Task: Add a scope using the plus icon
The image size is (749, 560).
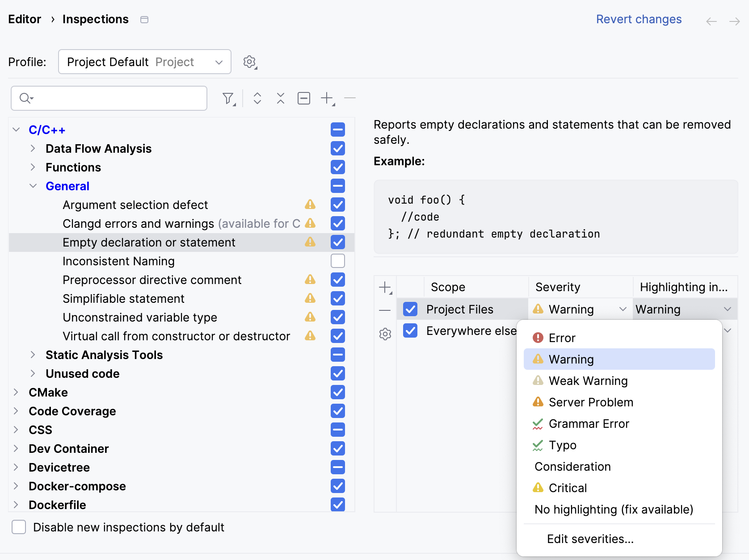Action: [x=385, y=287]
